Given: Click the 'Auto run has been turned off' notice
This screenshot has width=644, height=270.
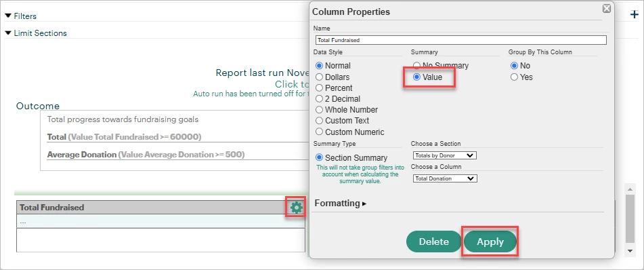Looking at the screenshot, I should tap(251, 94).
